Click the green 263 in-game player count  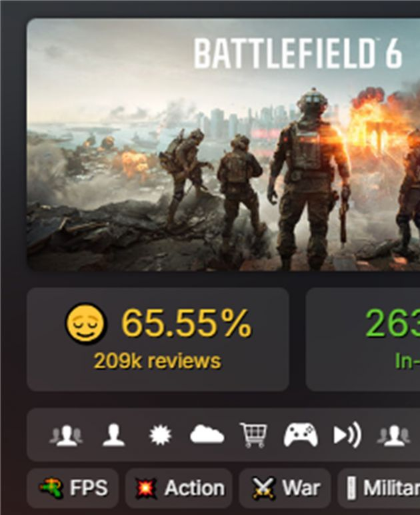(393, 324)
